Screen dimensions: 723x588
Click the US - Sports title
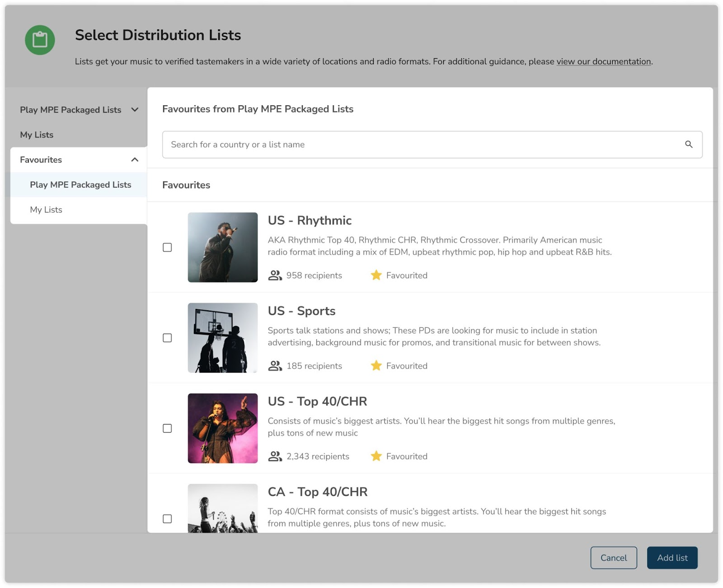click(x=301, y=311)
